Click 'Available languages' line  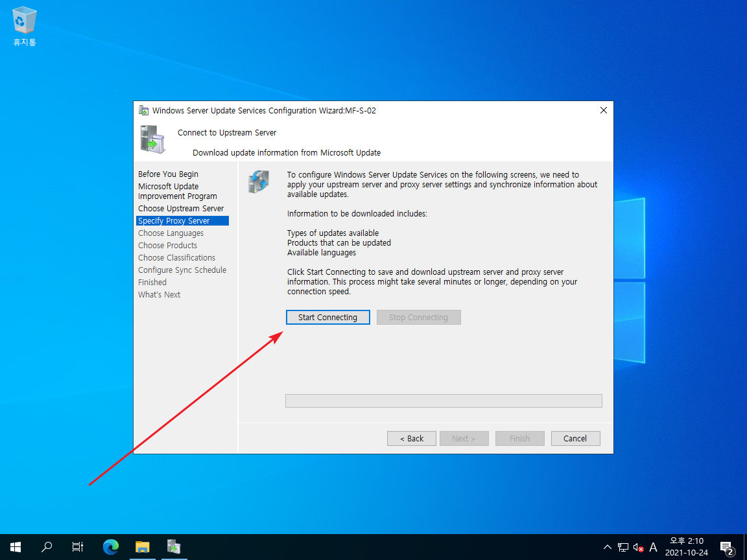(322, 253)
